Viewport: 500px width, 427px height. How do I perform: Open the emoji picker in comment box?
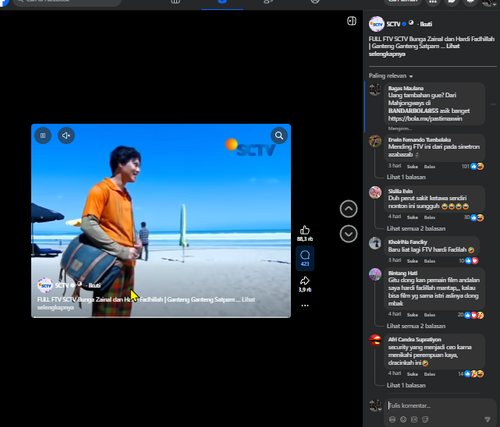[403, 419]
